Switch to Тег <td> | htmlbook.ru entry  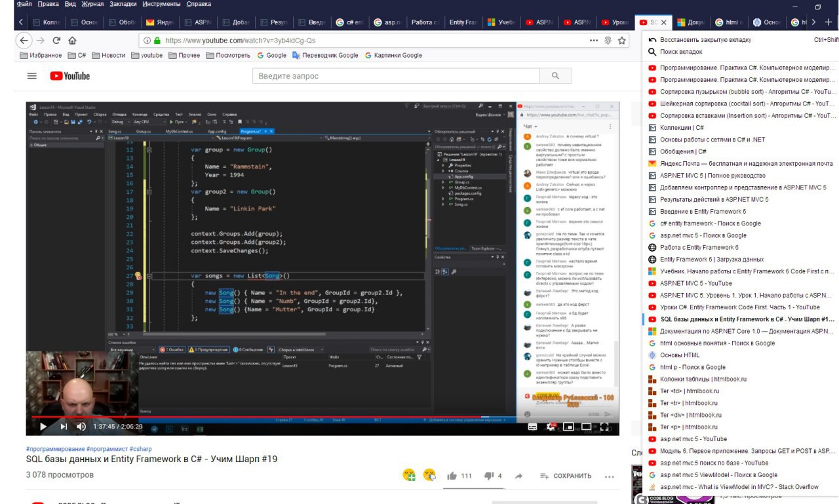tap(741, 391)
